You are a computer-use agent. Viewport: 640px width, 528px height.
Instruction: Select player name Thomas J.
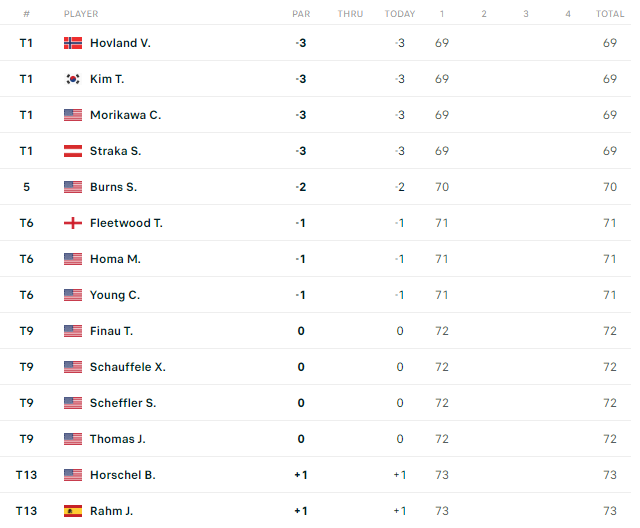118,439
